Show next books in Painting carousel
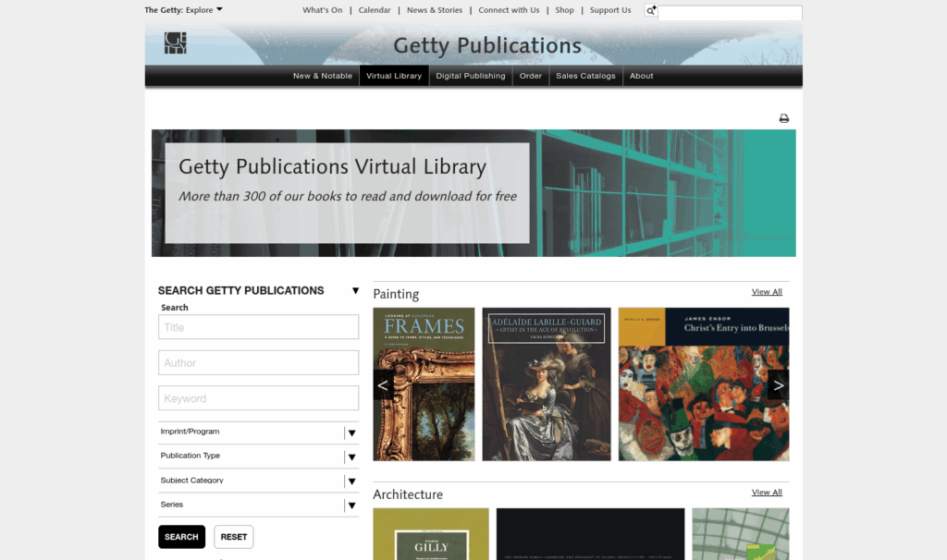Screen dimensions: 947x560 778,384
